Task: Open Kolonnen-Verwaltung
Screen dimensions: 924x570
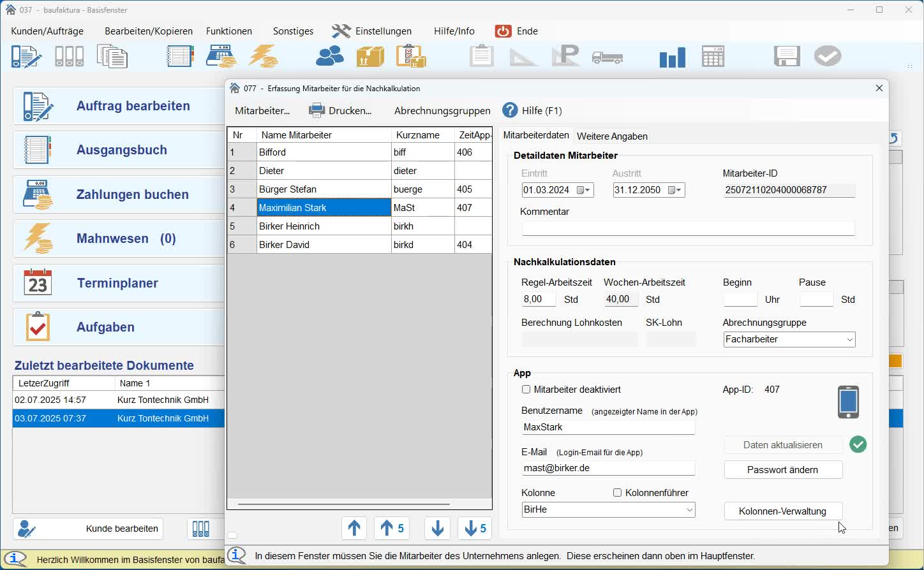Action: coord(782,511)
